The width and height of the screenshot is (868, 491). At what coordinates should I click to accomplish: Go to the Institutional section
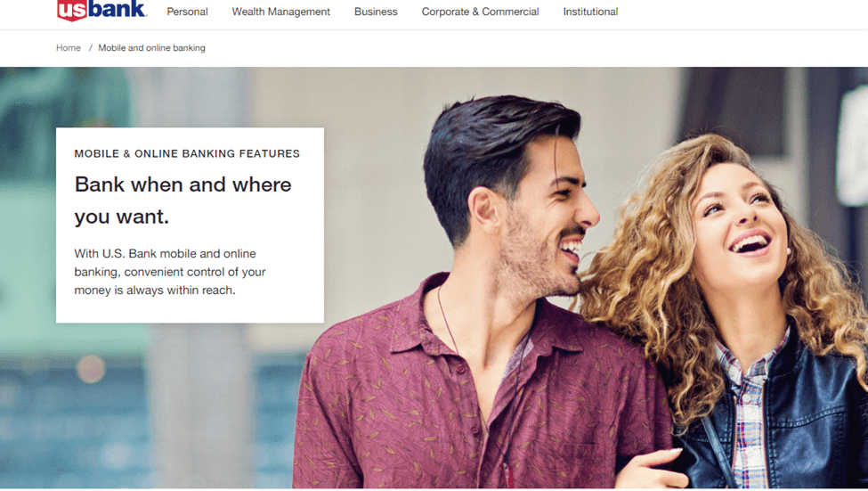[590, 12]
